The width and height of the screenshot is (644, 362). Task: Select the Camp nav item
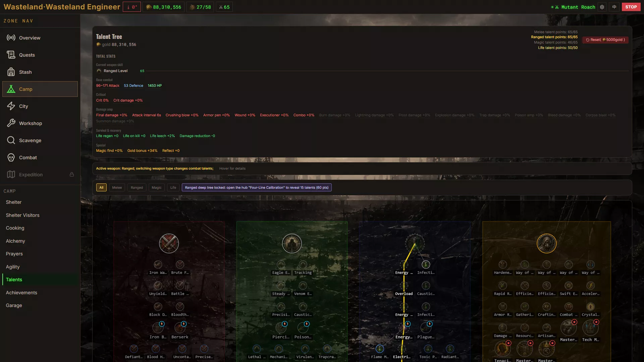coord(40,89)
